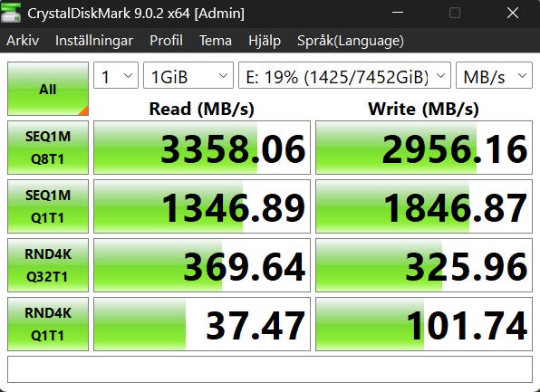Start the SEQ1M Q8T1 test
Viewport: 540px width, 392px height.
click(x=48, y=148)
